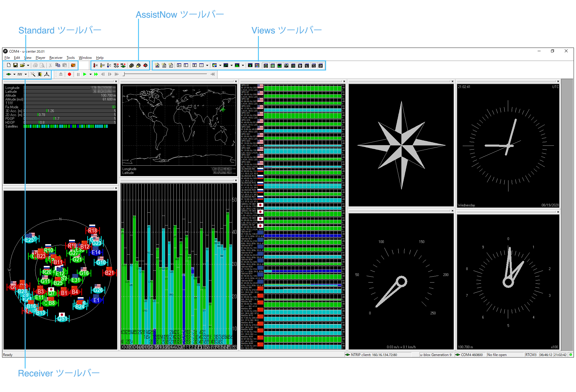Open the statistic view sigma icon
Viewport: 576px width, 392px height.
[x=195, y=65]
